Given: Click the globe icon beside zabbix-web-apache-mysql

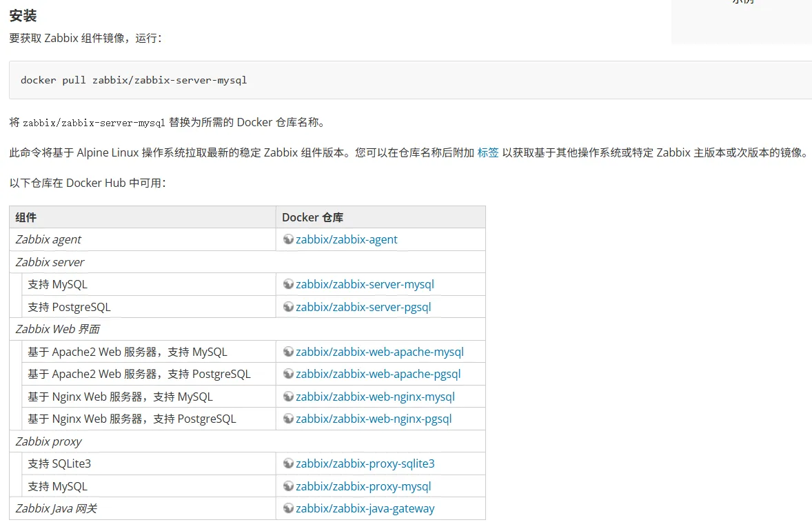Looking at the screenshot, I should [x=288, y=351].
